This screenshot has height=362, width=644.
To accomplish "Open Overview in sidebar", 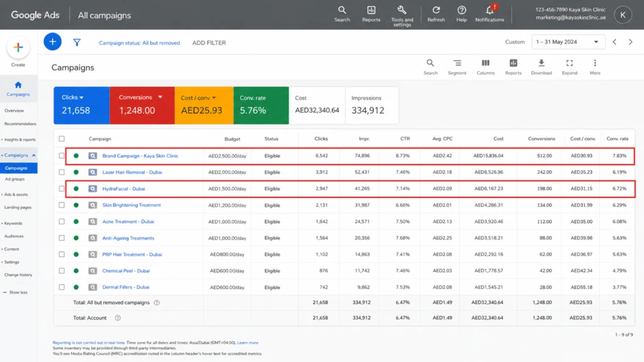I will pyautogui.click(x=14, y=111).
